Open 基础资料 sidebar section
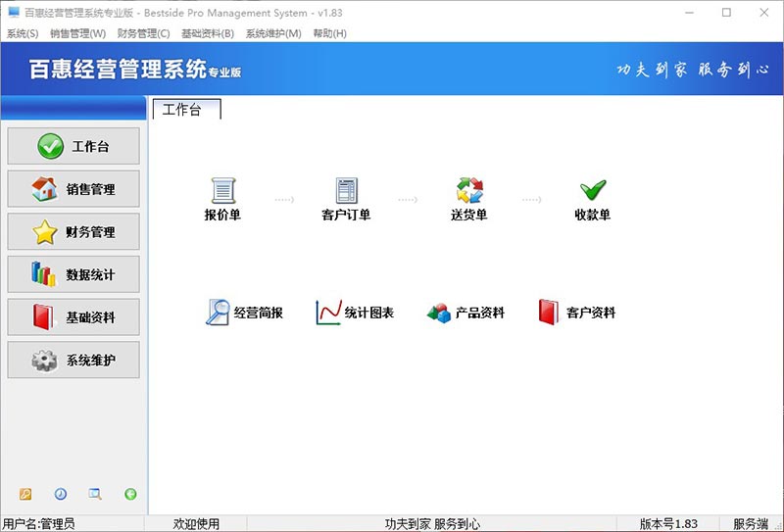Screen dimensions: 784x532 click(73, 317)
